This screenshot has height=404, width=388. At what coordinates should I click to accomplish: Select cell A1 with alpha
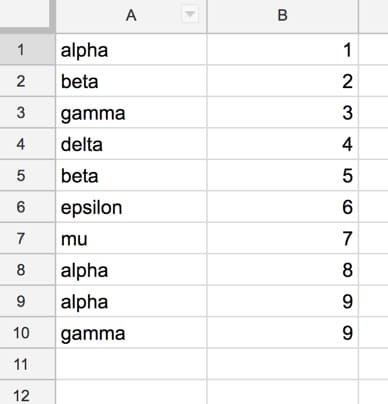[x=131, y=50]
